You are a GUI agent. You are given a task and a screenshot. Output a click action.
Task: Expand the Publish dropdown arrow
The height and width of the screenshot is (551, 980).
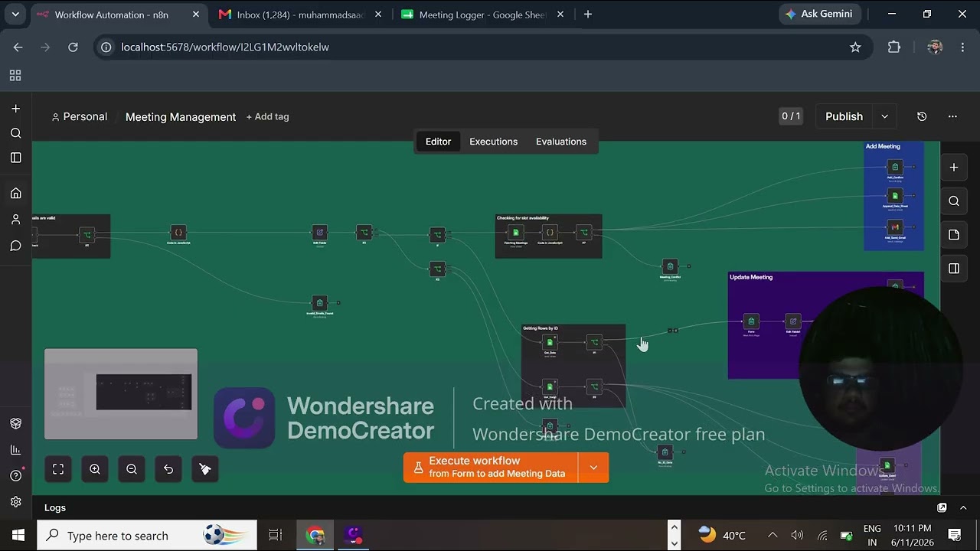[884, 116]
